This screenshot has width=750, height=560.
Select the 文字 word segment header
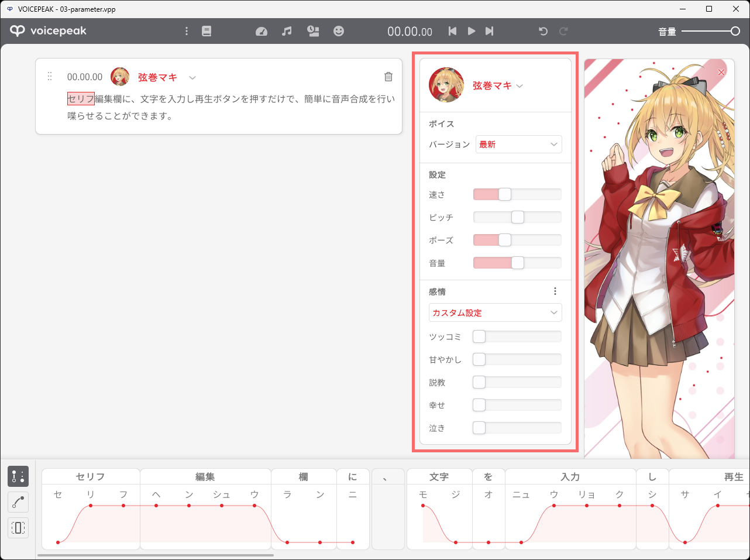(439, 476)
